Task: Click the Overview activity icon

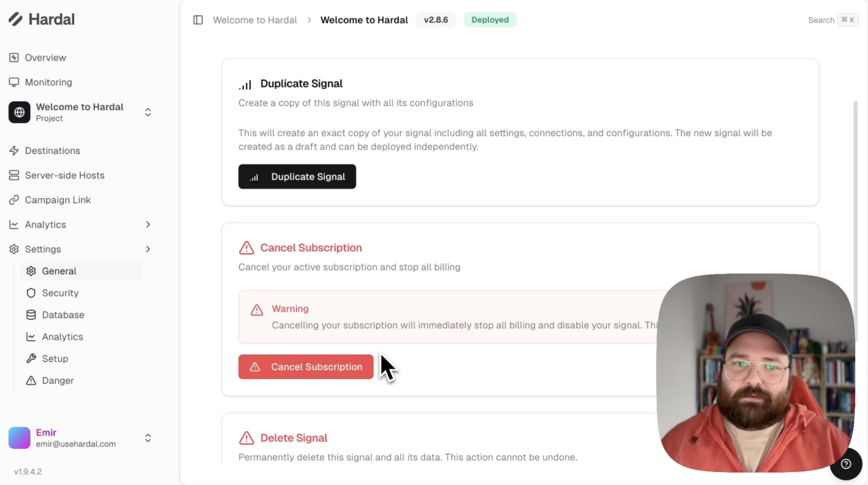Action: [x=14, y=58]
